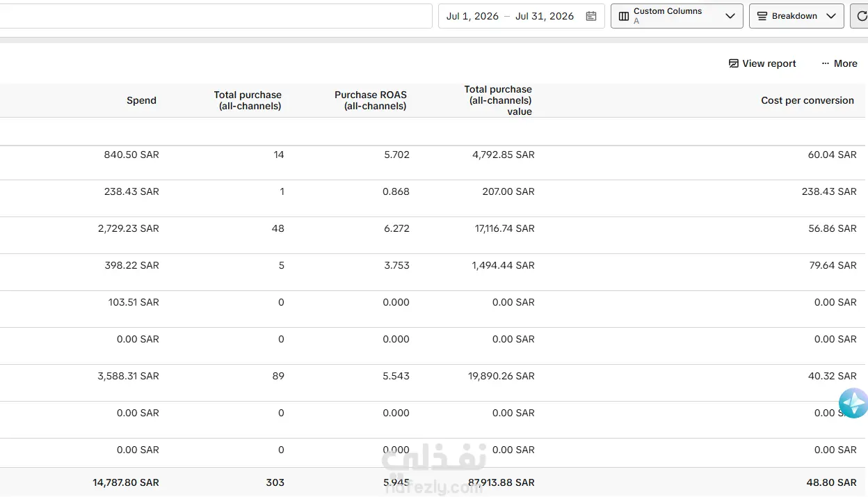
Task: Sort by Total purchase value column header
Action: point(498,100)
